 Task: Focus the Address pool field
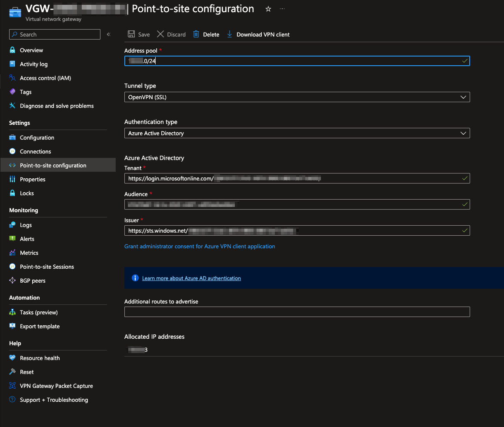point(297,61)
